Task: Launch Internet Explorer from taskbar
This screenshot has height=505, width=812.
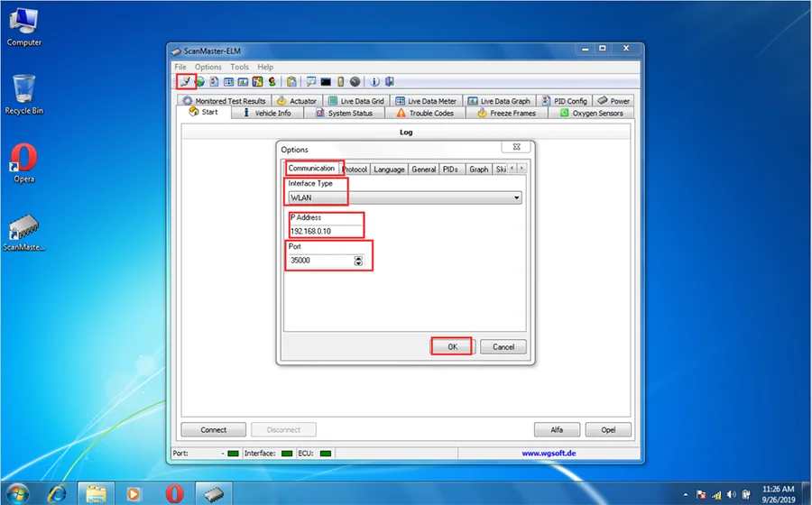Action: pos(57,493)
